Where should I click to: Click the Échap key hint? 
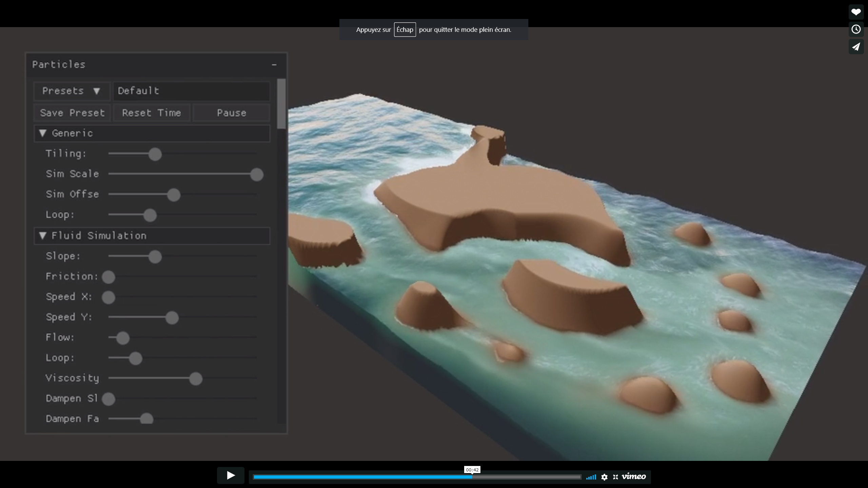point(405,29)
